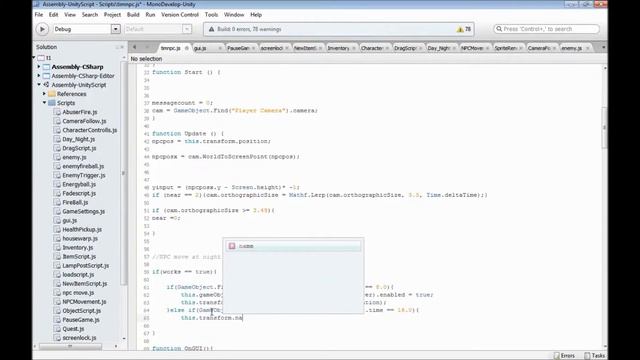Open the View menu

tap(70, 15)
